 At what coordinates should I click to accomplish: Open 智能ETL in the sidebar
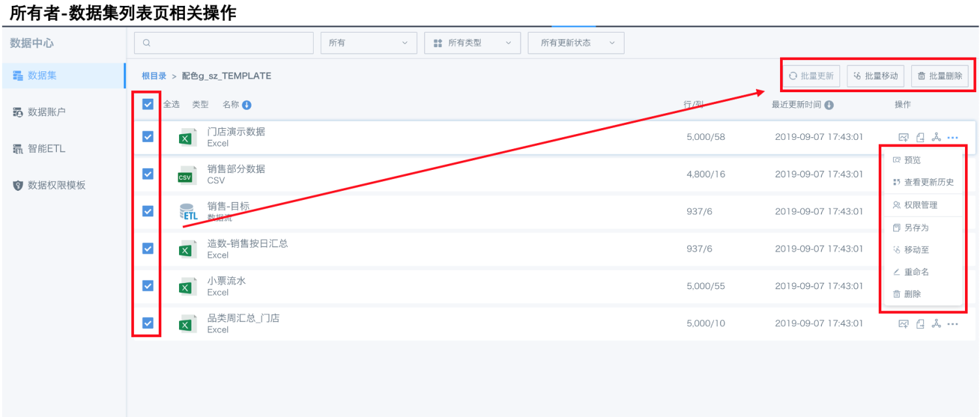[46, 148]
